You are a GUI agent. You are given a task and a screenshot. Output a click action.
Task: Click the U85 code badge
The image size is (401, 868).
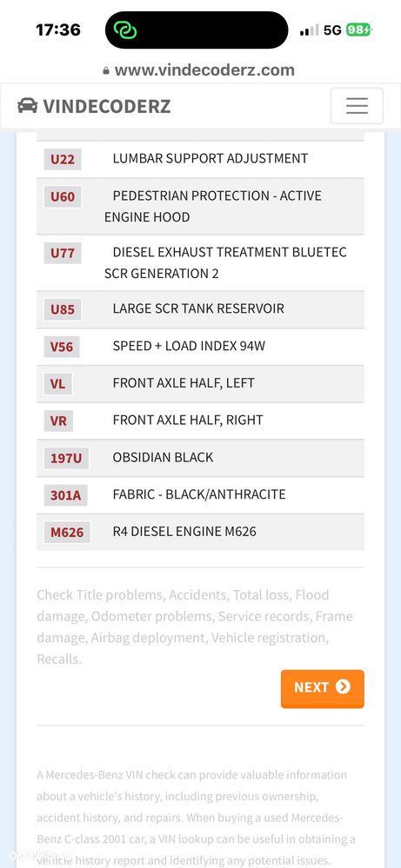tap(63, 309)
